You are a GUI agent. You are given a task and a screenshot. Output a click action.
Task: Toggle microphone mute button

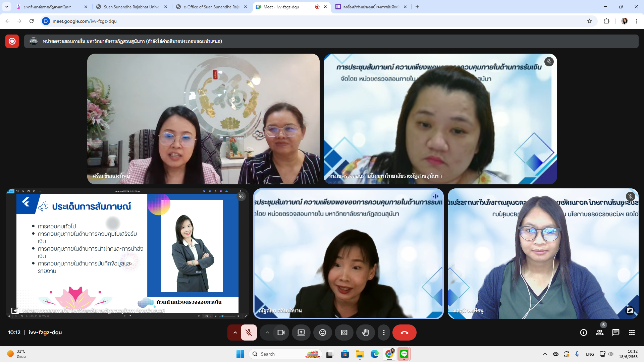[x=249, y=333]
